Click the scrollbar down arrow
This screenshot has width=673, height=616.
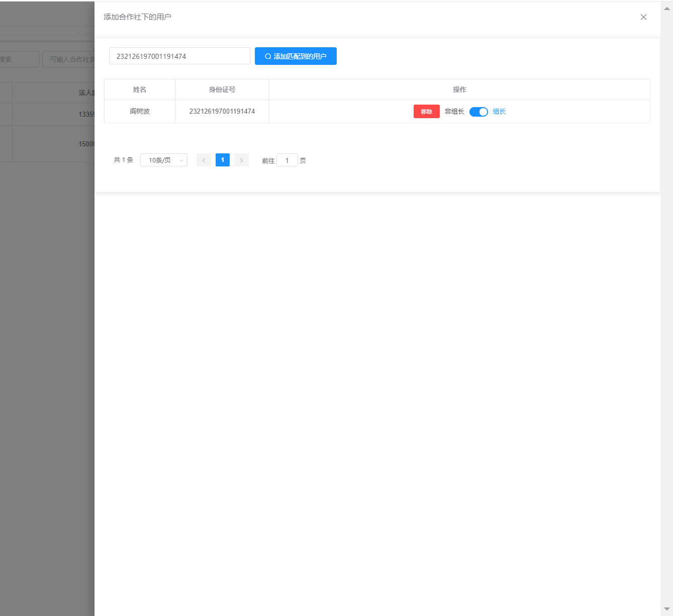click(x=667, y=609)
